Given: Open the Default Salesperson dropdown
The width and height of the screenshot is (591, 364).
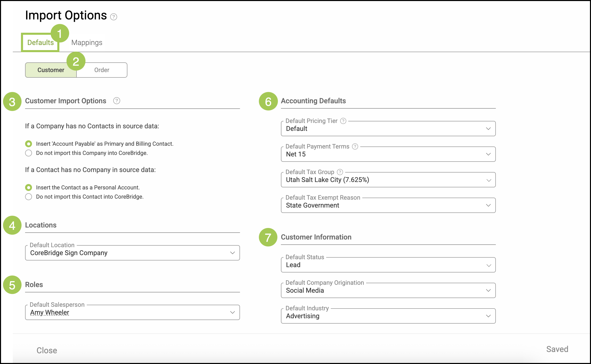Looking at the screenshot, I should tap(132, 312).
